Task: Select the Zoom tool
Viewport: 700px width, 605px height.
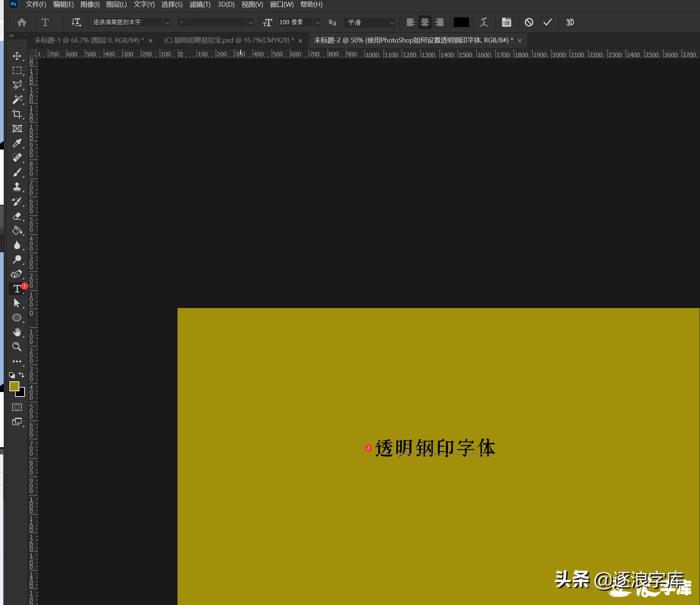Action: pos(17,347)
